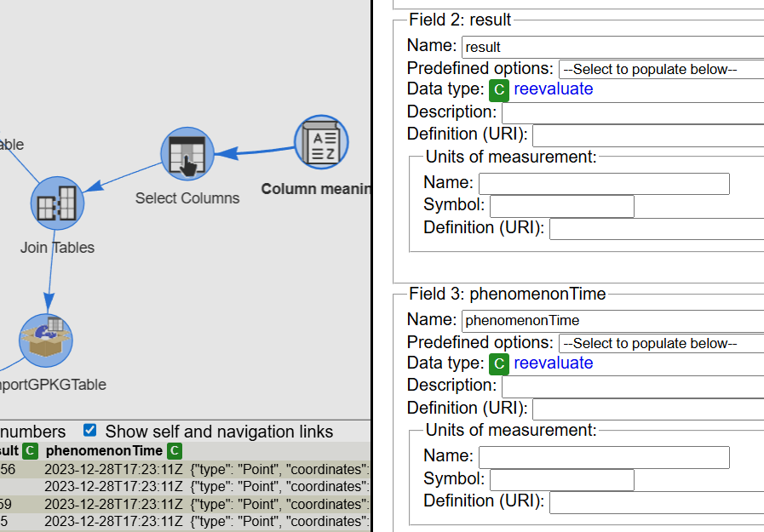
Task: Click units Symbol input in Field 2
Action: click(x=561, y=206)
